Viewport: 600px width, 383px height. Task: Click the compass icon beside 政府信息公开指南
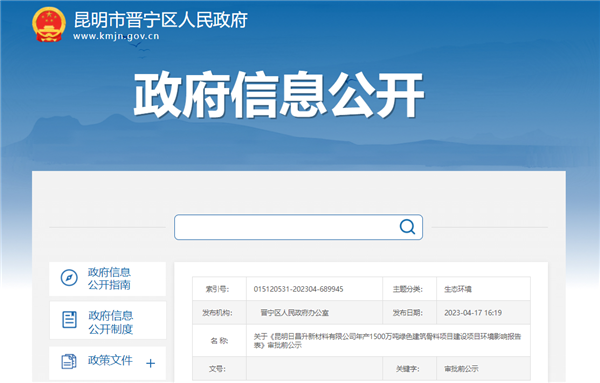(69, 278)
